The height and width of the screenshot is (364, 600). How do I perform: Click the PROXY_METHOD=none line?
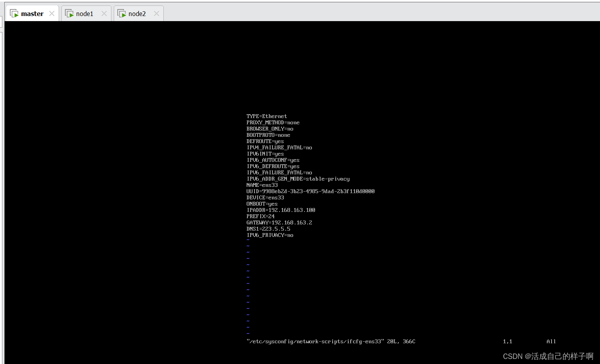pos(273,122)
